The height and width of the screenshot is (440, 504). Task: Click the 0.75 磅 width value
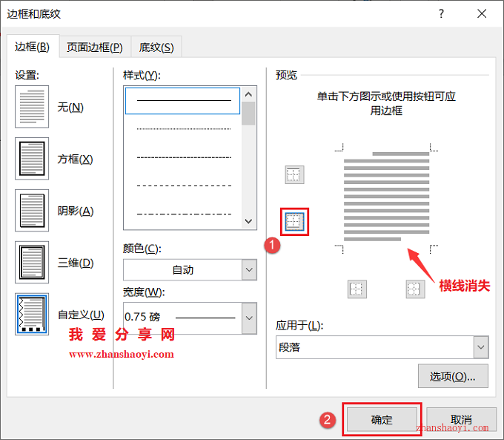(142, 317)
